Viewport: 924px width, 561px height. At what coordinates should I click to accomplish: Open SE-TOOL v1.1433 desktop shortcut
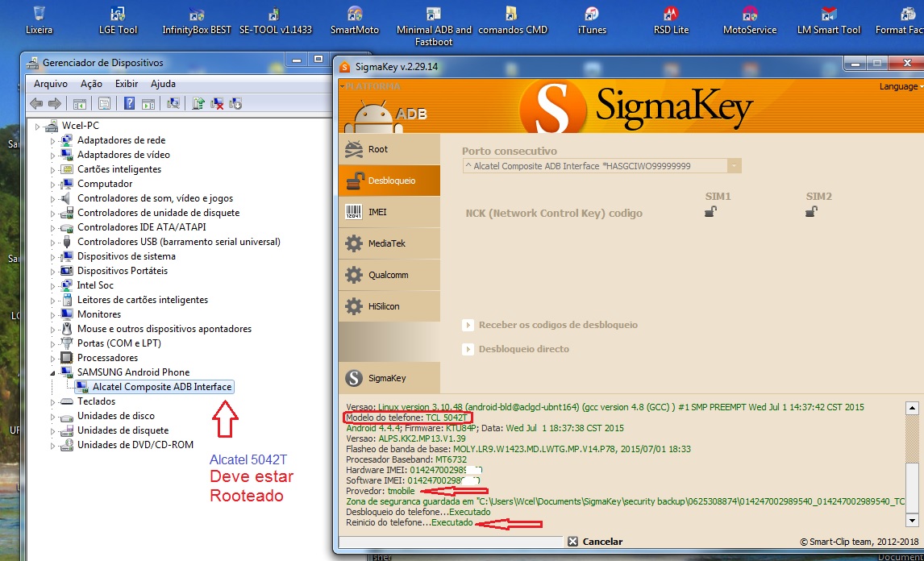(x=275, y=19)
